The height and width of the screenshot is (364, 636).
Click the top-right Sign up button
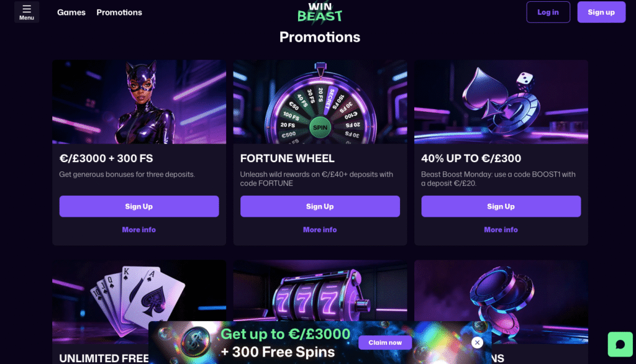click(601, 12)
